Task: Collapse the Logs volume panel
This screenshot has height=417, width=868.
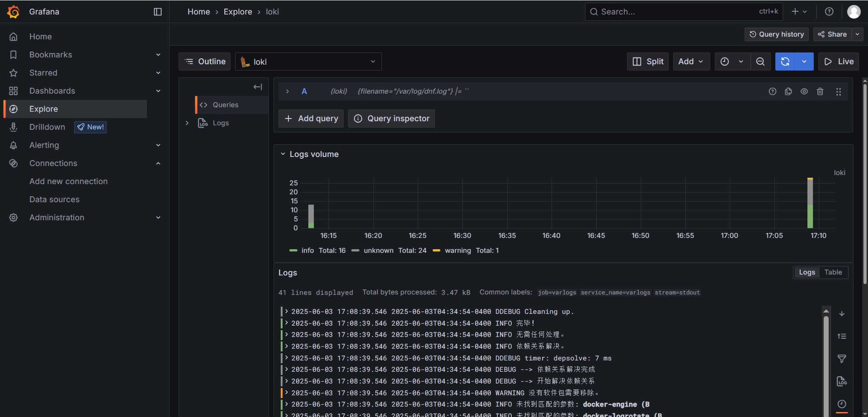Action: (283, 154)
